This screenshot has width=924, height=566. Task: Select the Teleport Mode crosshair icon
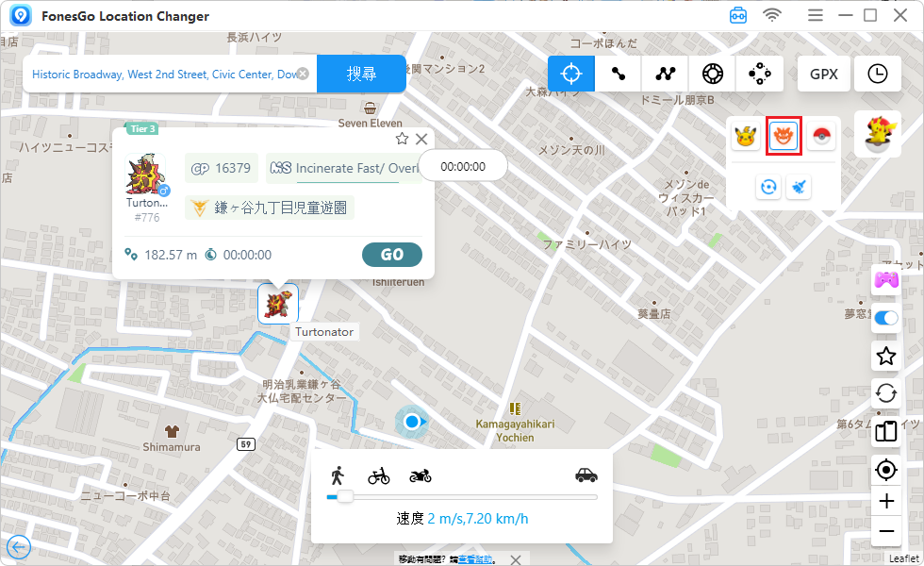(x=571, y=74)
